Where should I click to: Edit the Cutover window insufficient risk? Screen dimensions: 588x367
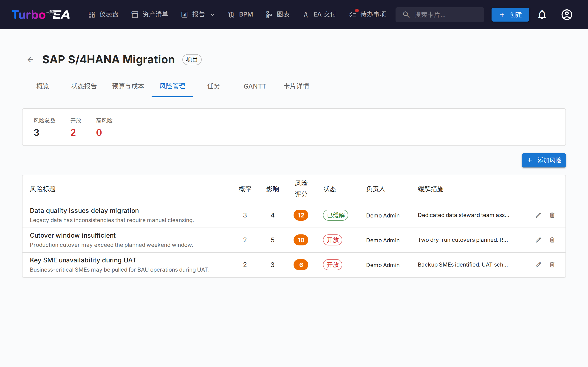[538, 240]
